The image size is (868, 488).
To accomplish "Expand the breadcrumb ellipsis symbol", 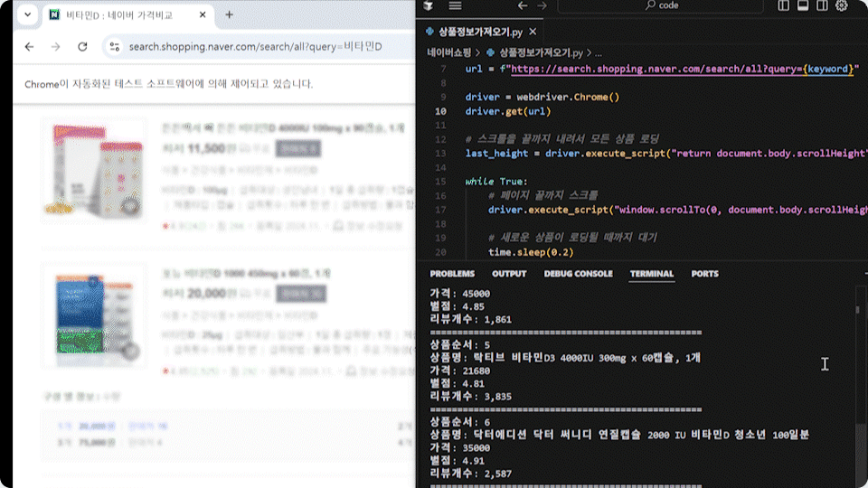I will click(x=599, y=53).
